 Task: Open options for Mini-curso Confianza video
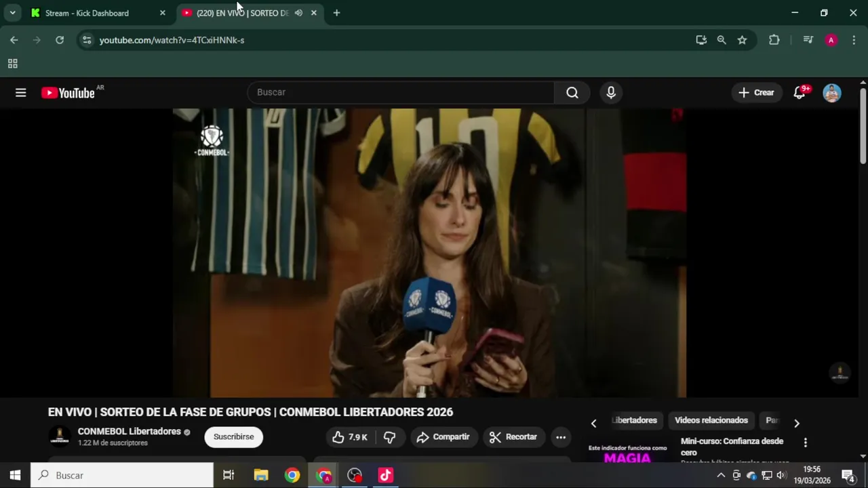point(806,443)
